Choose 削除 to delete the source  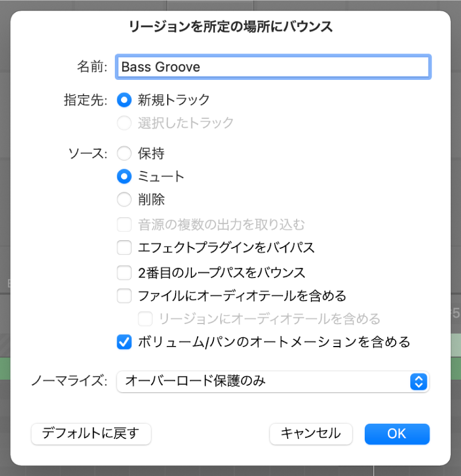124,199
